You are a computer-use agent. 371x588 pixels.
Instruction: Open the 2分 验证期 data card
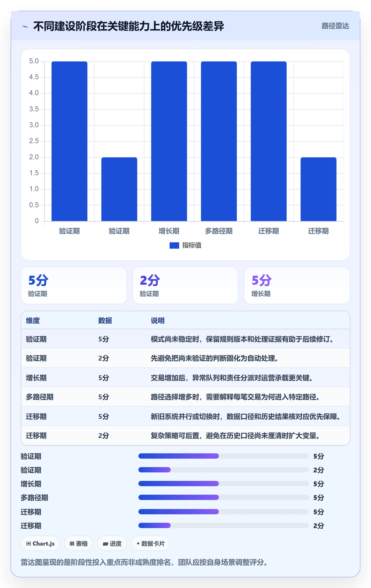[185, 285]
